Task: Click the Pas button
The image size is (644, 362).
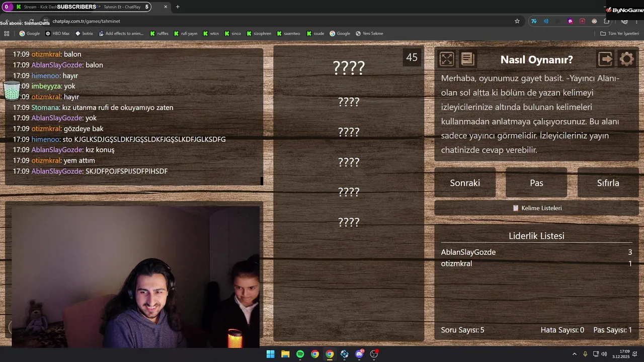Action: (x=536, y=183)
